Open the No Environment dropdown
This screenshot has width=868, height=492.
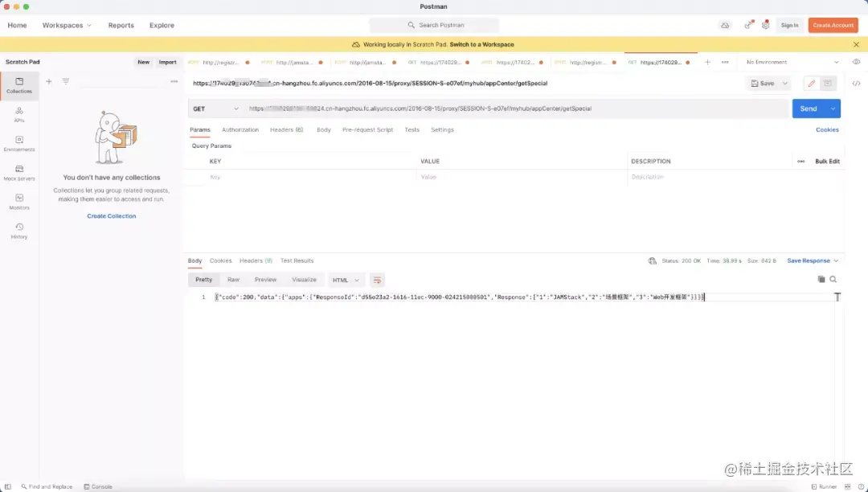(792, 62)
